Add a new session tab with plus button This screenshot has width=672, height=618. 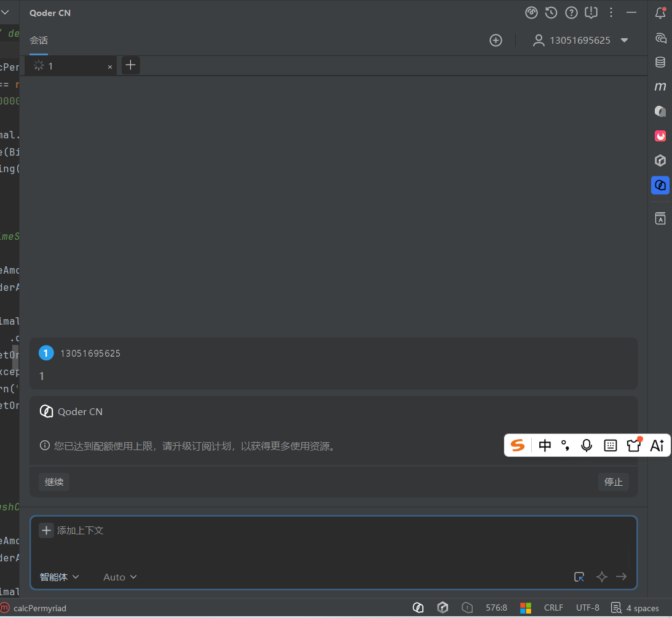click(x=131, y=65)
